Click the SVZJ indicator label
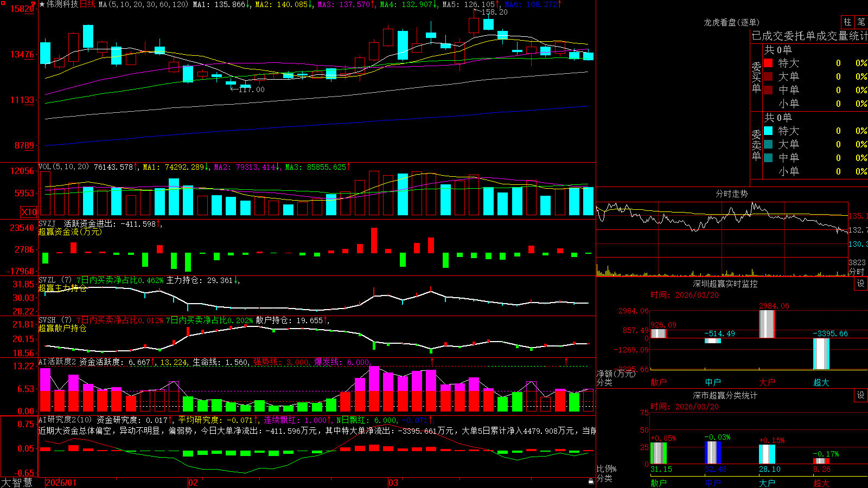This screenshot has height=488, width=868. (47, 224)
